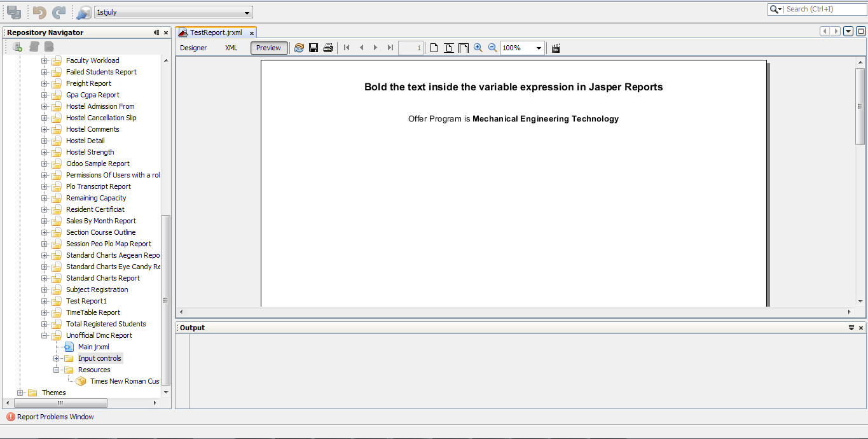Open the 100% zoom level dropdown
Image resolution: width=868 pixels, height=439 pixels.
pos(538,47)
